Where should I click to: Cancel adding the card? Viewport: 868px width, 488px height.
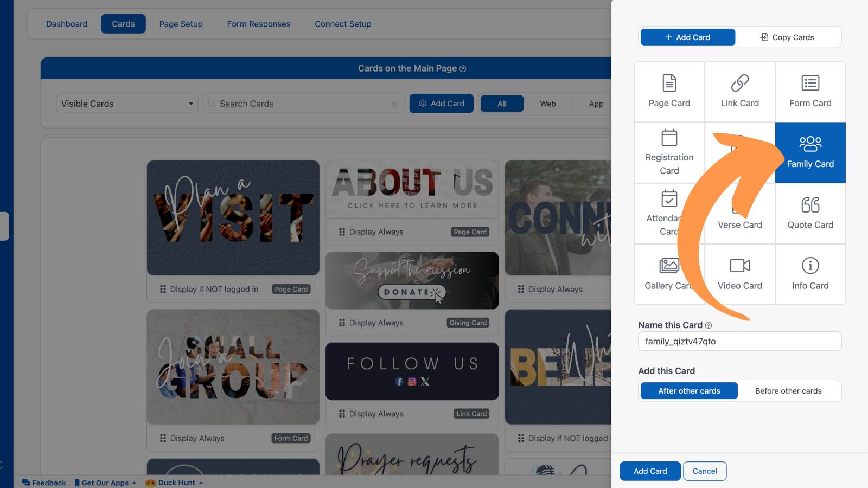point(705,471)
